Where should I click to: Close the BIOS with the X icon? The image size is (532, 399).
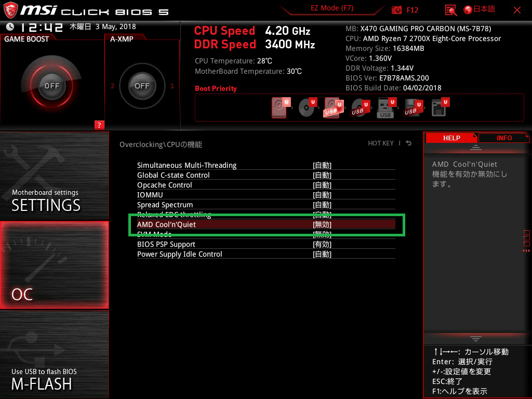tap(517, 10)
